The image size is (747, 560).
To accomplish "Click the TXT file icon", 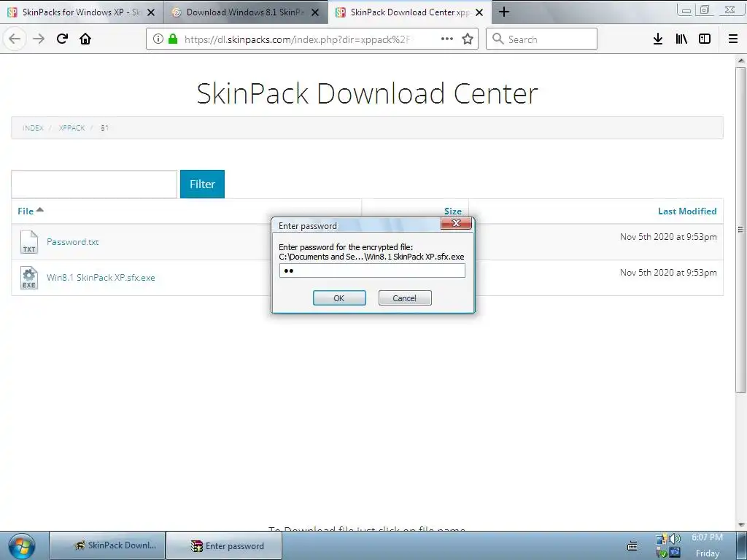I will [x=29, y=242].
